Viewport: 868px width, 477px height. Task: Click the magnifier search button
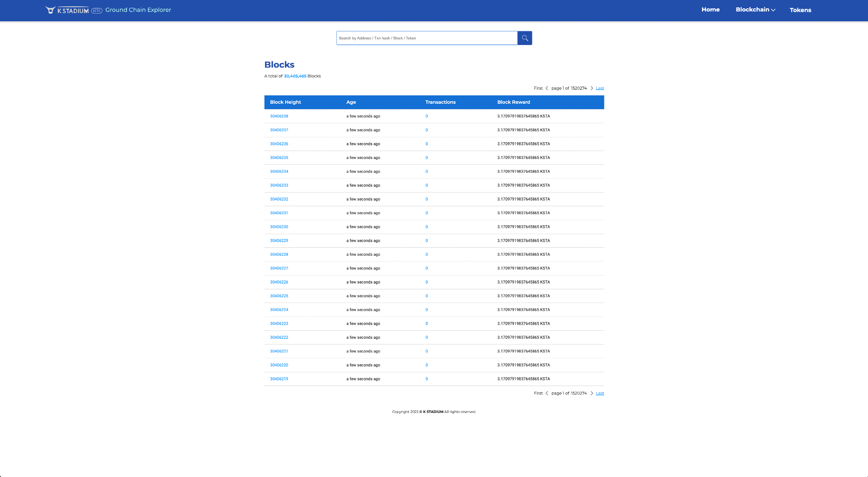click(x=525, y=38)
